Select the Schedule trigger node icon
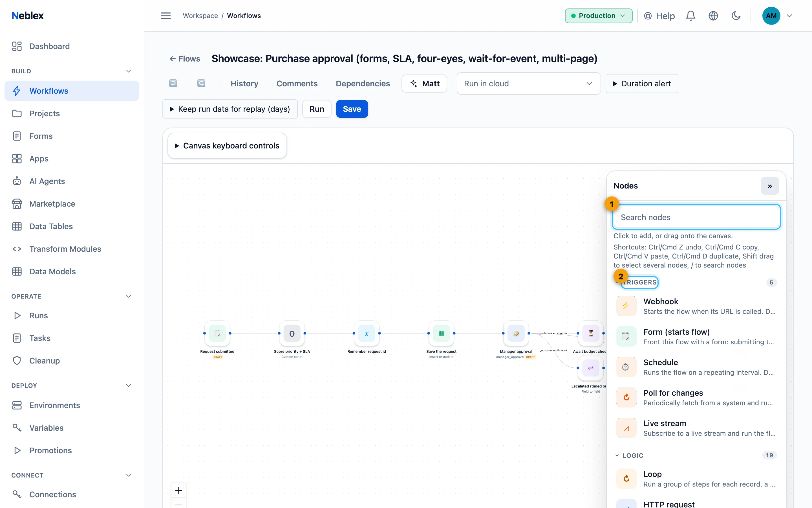This screenshot has width=812, height=508. (x=626, y=367)
